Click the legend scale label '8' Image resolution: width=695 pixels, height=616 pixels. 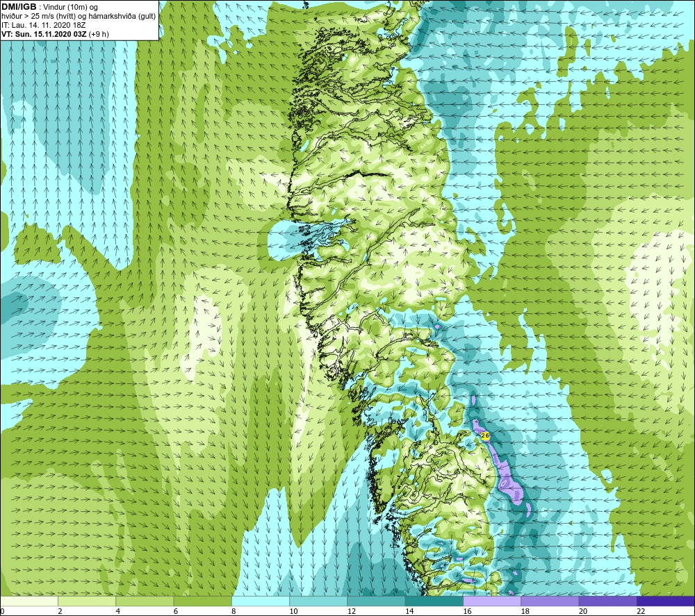[234, 612]
